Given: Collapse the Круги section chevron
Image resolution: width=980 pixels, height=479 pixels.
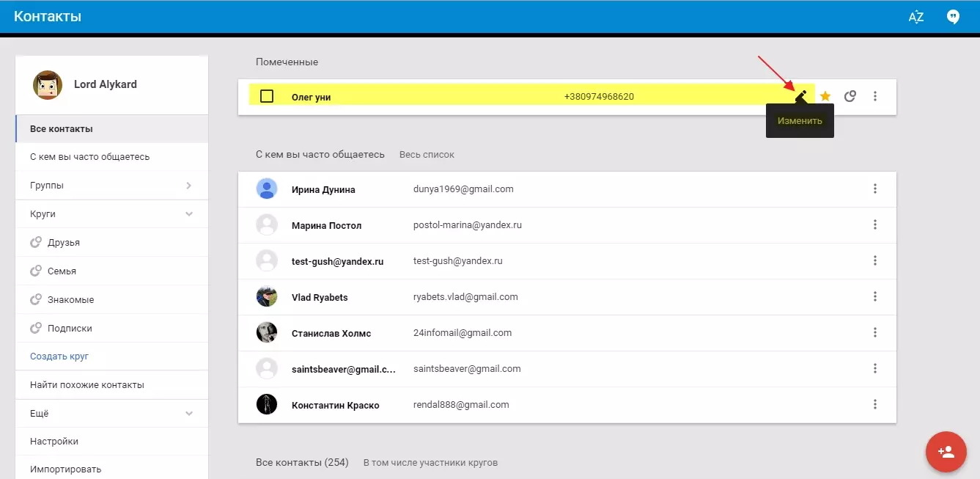Looking at the screenshot, I should (189, 214).
